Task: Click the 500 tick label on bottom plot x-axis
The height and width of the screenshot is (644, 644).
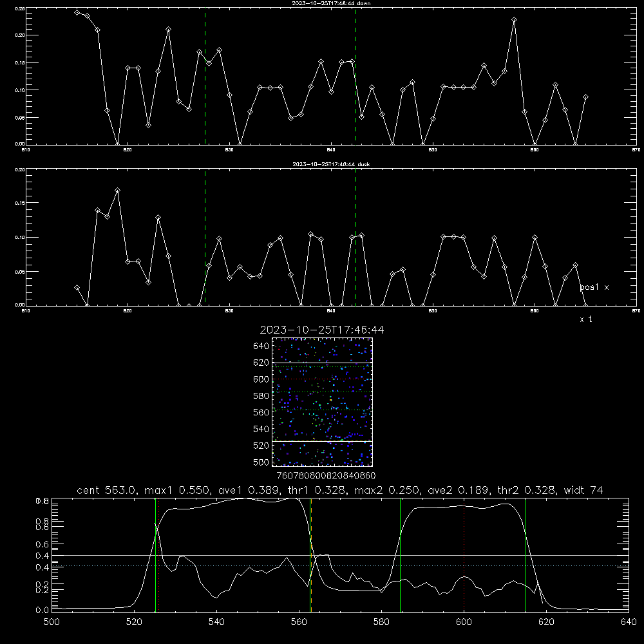Action: 52,622
